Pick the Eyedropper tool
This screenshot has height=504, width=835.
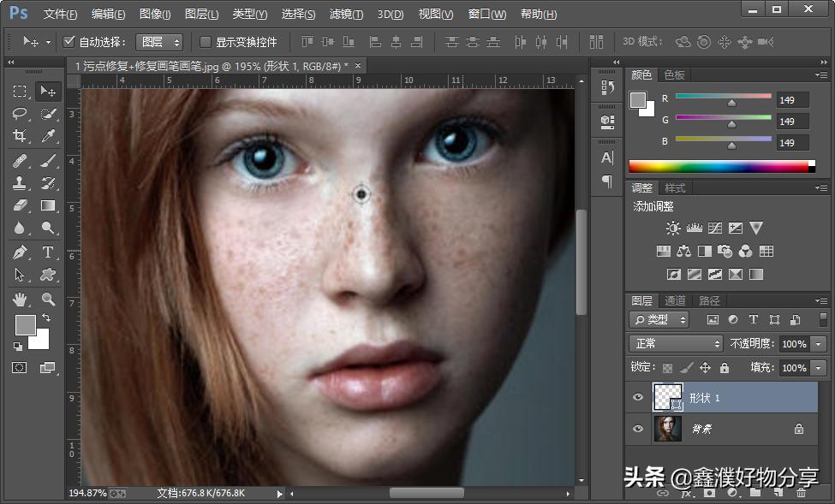point(49,136)
